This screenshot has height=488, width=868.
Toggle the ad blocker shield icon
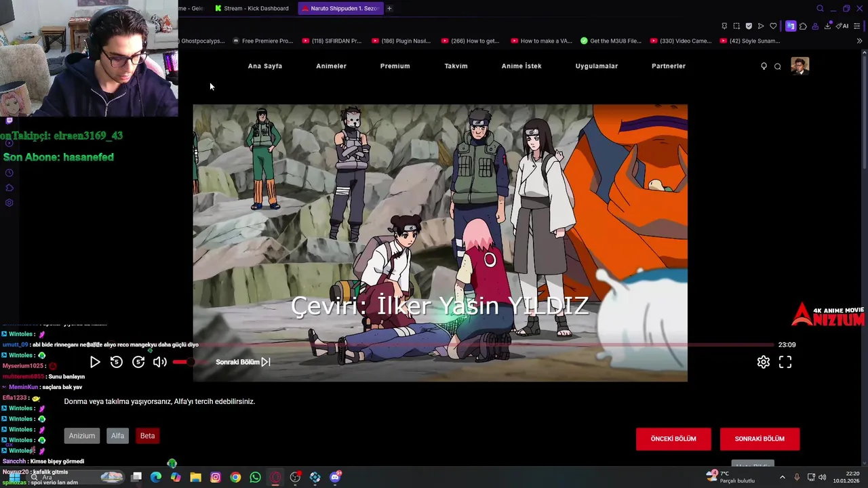pyautogui.click(x=749, y=26)
